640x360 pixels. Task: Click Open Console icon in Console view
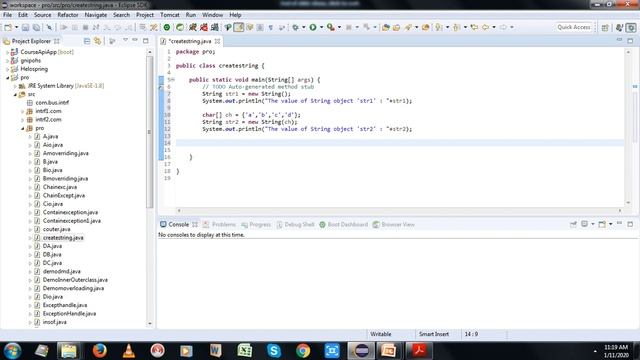coord(602,224)
